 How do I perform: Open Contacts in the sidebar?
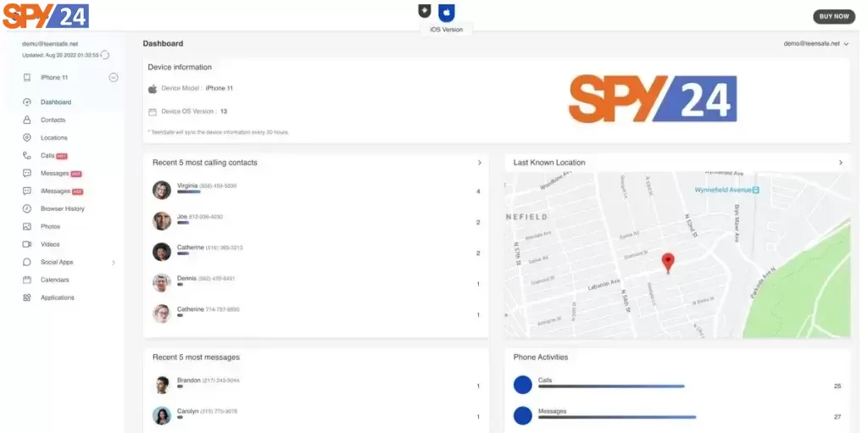pyautogui.click(x=53, y=120)
